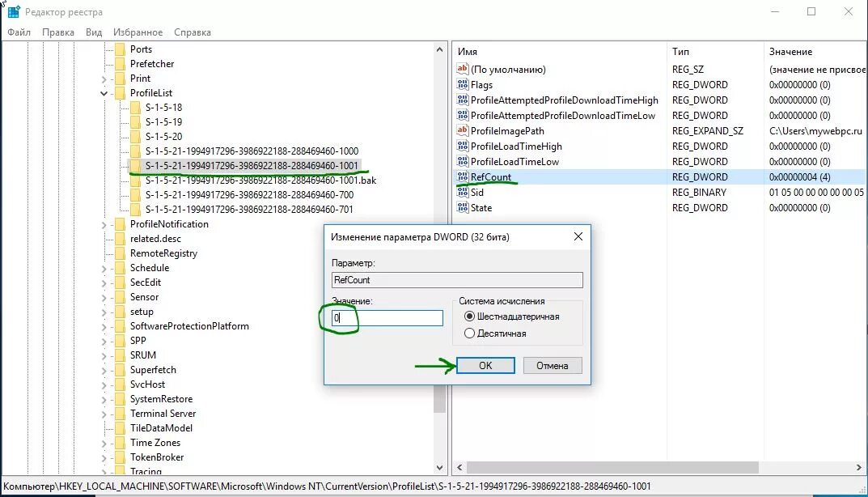Image resolution: width=868 pixels, height=497 pixels.
Task: Click the S-1-5-19 folder icon
Action: (x=135, y=122)
